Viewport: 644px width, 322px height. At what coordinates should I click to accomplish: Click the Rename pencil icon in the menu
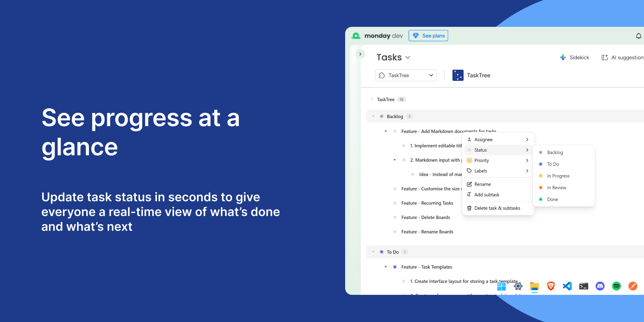pos(469,184)
